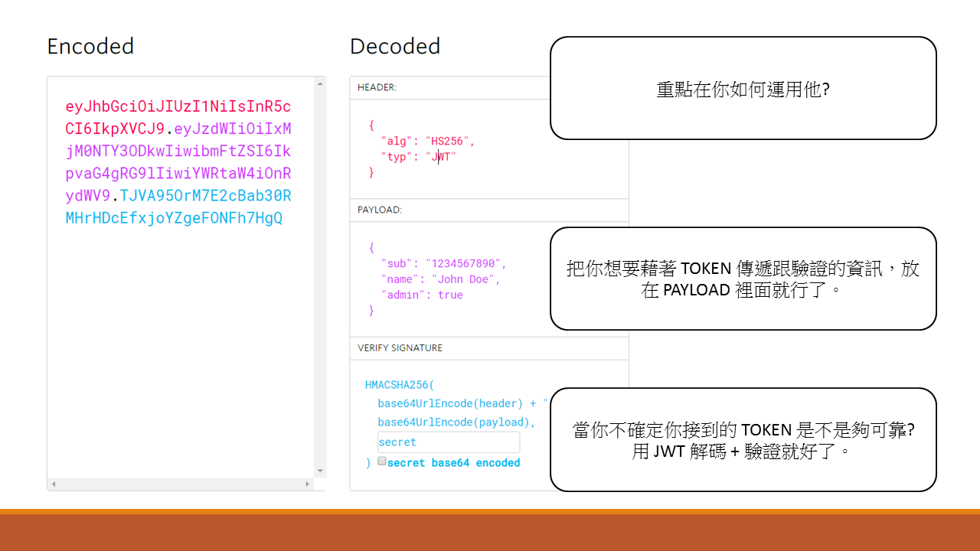Click the "typ": "JWT" line in header
This screenshot has width=980, height=551.
pyautogui.click(x=418, y=157)
